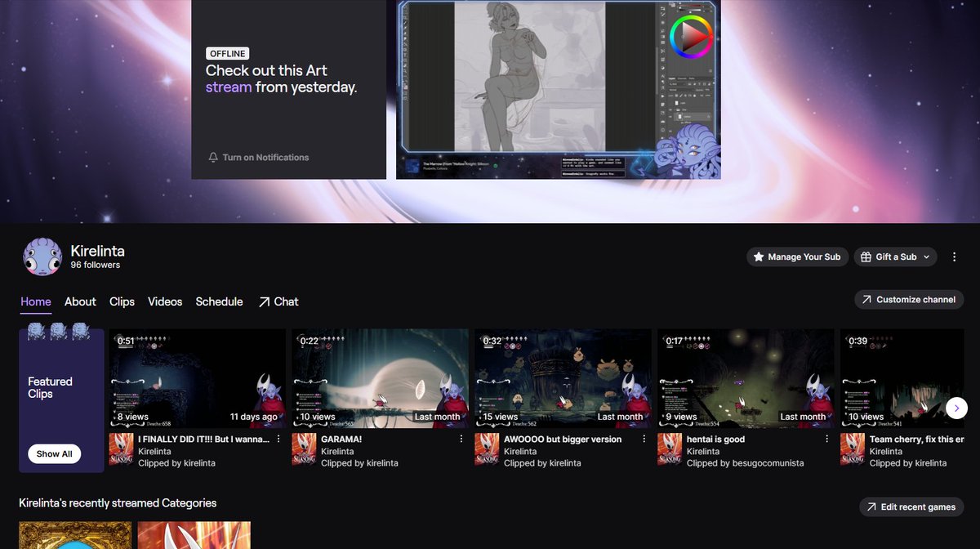Click the Featured Clips label

tap(50, 387)
